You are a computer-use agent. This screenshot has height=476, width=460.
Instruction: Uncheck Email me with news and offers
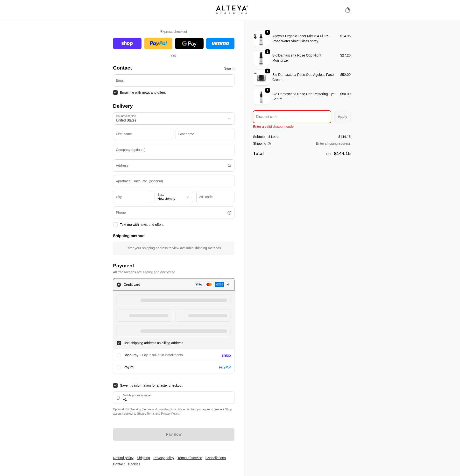coord(115,92)
